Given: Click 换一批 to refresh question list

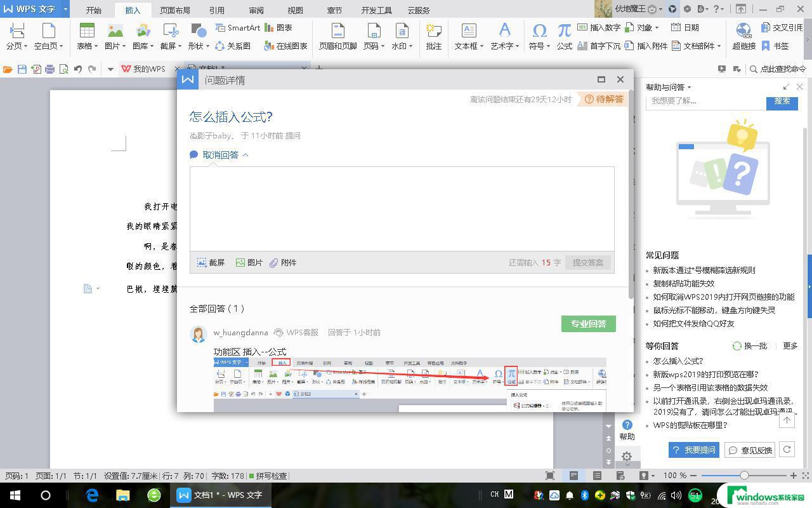Looking at the screenshot, I should [x=750, y=346].
